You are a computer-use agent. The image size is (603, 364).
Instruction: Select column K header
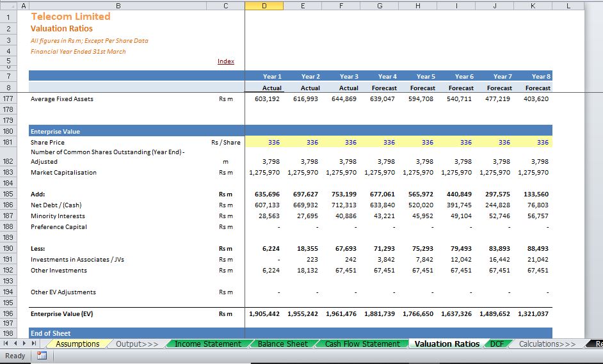click(533, 6)
